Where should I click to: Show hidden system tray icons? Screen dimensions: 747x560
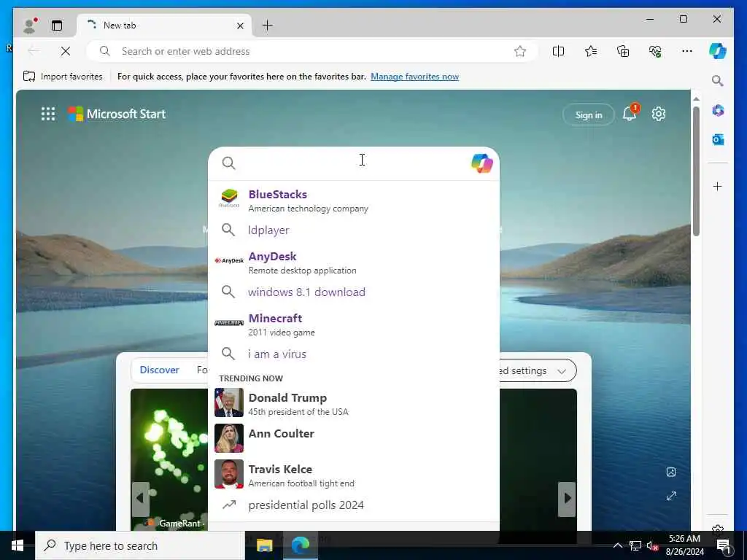tap(617, 545)
